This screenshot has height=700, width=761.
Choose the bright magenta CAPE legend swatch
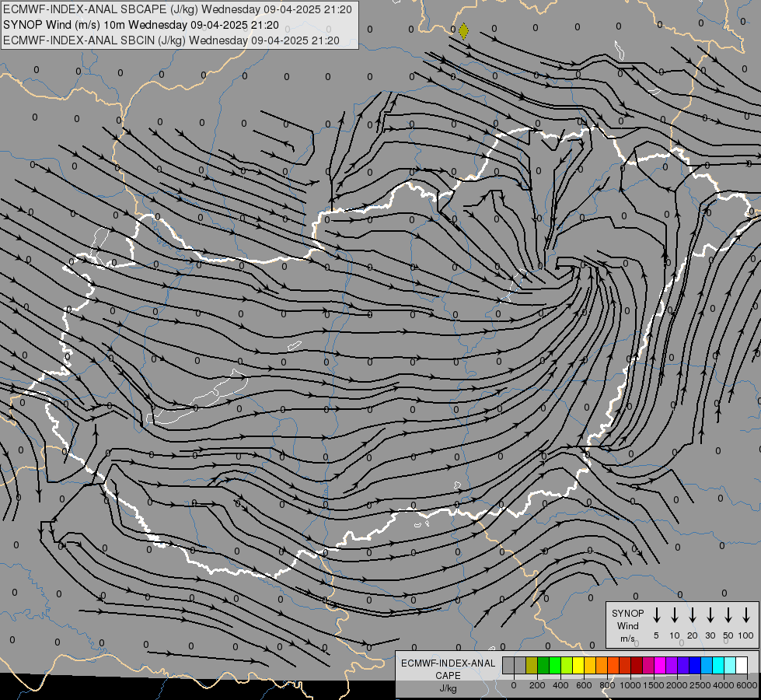(x=661, y=665)
